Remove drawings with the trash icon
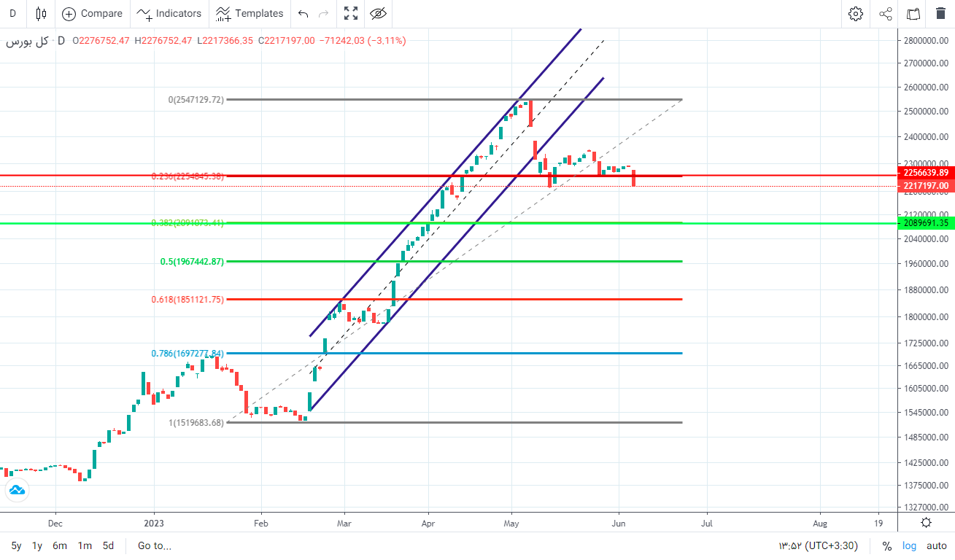 click(940, 13)
